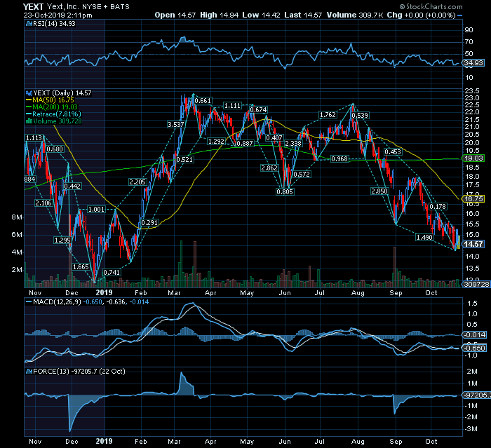Click the NYSE + BATS exchange label

[x=105, y=7]
